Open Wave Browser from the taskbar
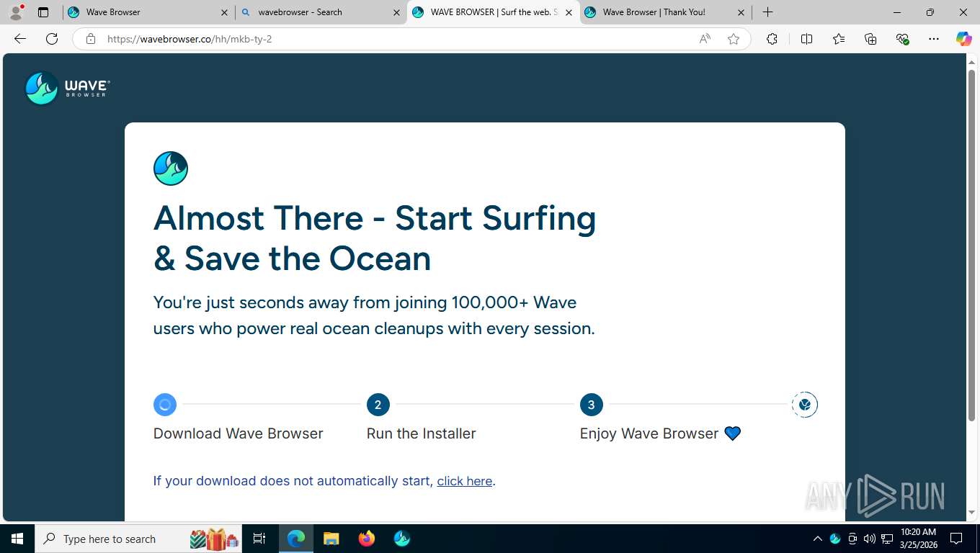 click(x=402, y=539)
